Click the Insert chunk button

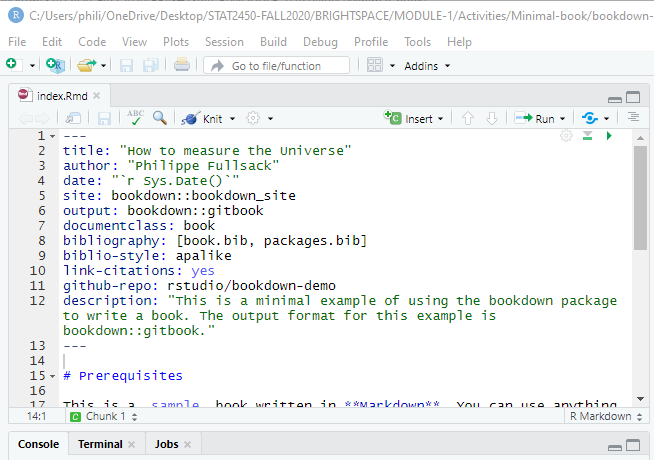413,118
